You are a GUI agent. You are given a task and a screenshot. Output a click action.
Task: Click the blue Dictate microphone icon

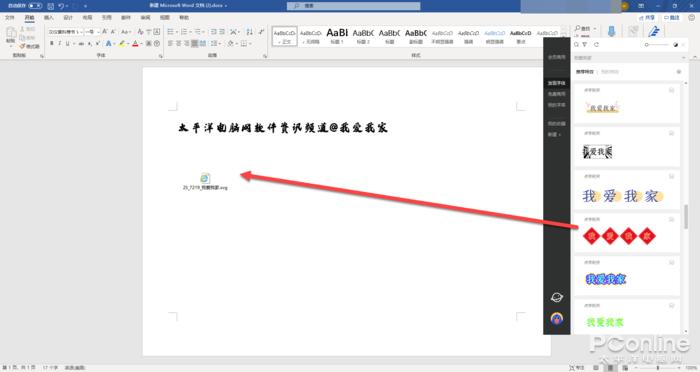click(612, 31)
